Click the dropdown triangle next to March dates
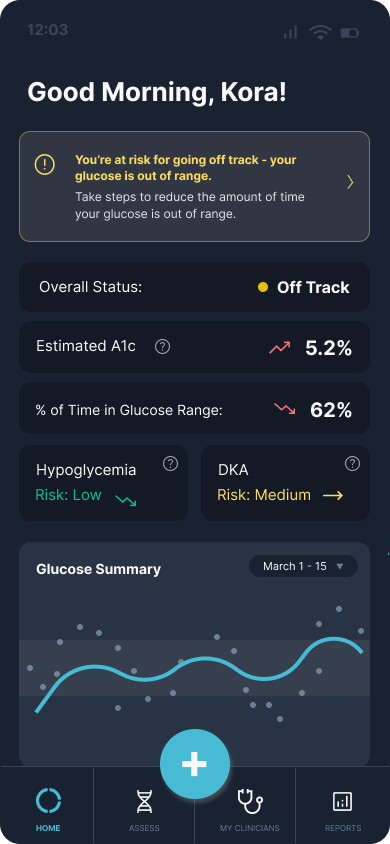 (339, 566)
